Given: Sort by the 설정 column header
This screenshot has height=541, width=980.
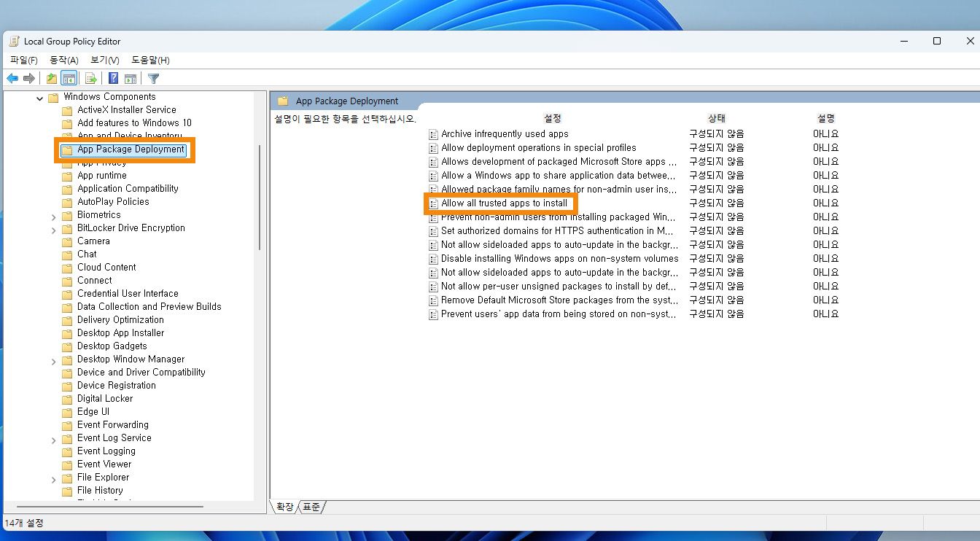Looking at the screenshot, I should (553, 118).
